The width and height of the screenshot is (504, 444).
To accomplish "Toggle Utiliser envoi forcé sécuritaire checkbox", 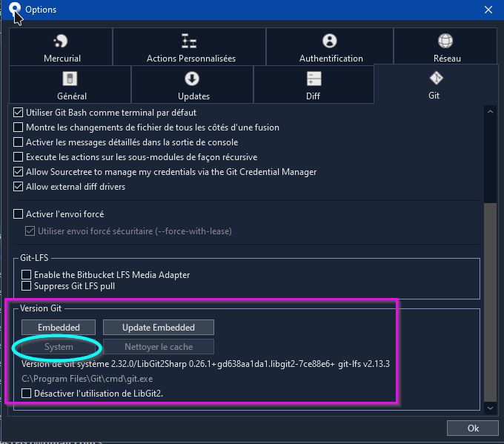I will pos(30,231).
